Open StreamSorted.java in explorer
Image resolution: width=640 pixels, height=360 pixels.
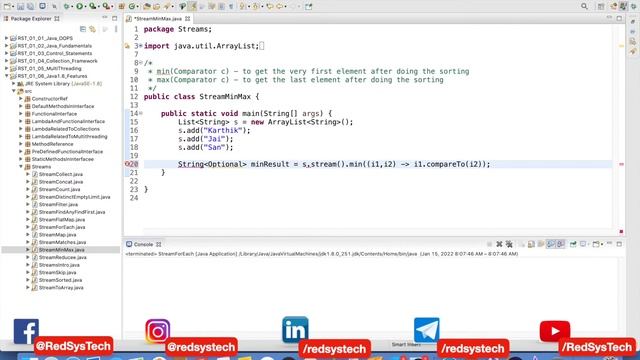[60, 280]
